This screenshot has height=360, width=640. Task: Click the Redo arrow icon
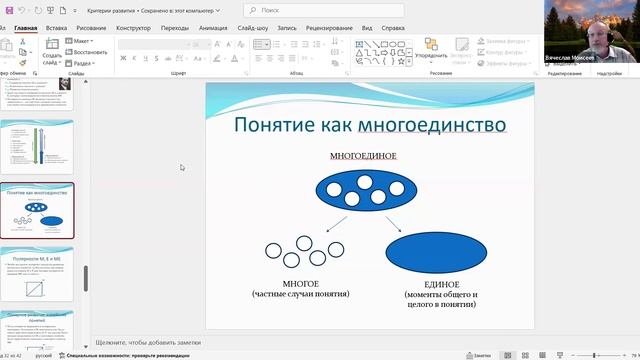click(x=38, y=10)
